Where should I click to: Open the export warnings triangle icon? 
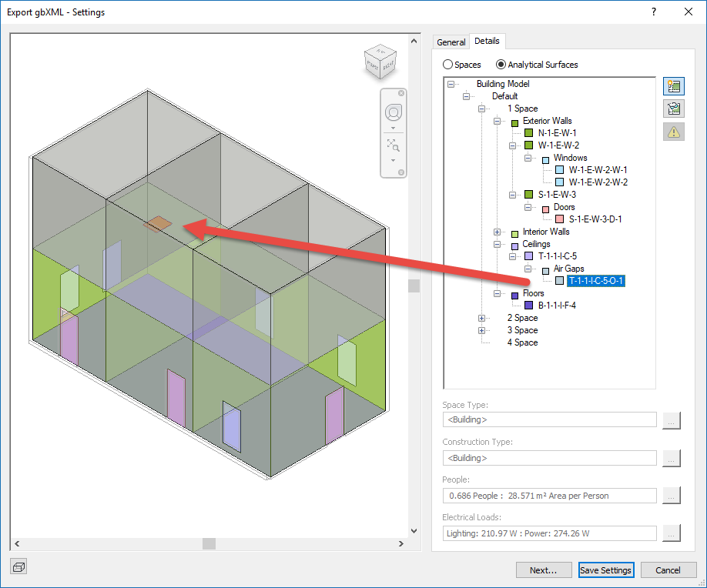pyautogui.click(x=673, y=131)
